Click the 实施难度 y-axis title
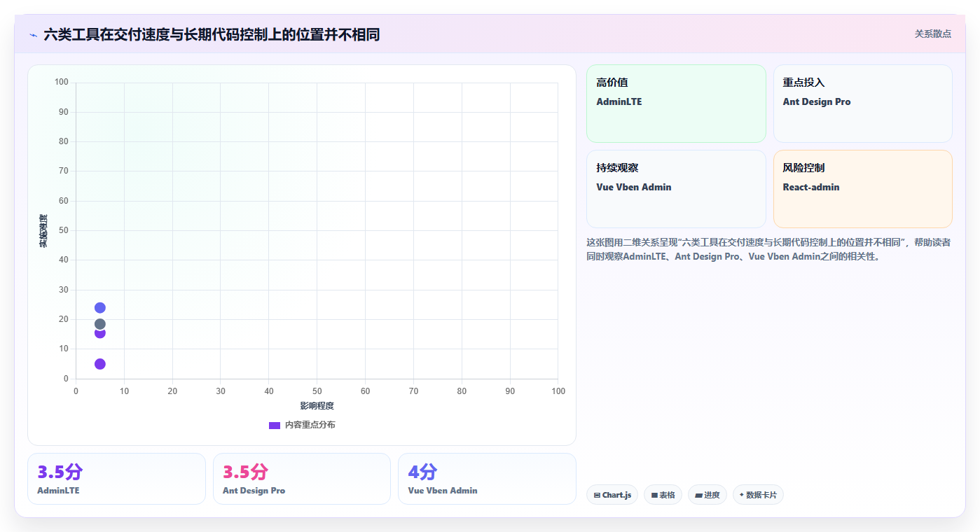 pos(43,231)
